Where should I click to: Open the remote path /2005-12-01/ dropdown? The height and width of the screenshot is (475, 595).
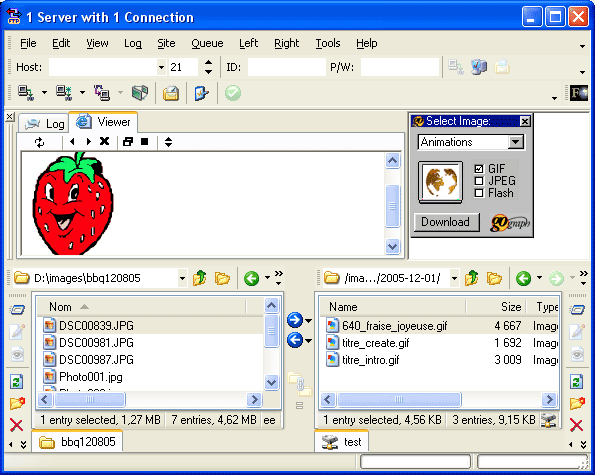[x=454, y=278]
